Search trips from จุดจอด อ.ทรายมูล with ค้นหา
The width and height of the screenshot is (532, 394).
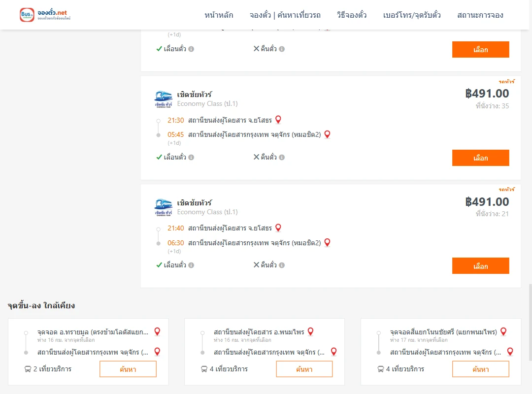(128, 369)
